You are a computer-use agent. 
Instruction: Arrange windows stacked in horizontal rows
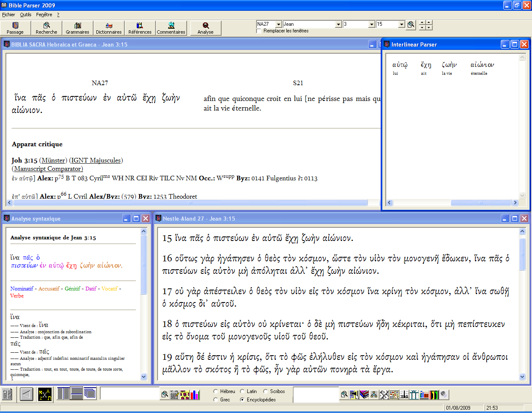[x=77, y=393]
